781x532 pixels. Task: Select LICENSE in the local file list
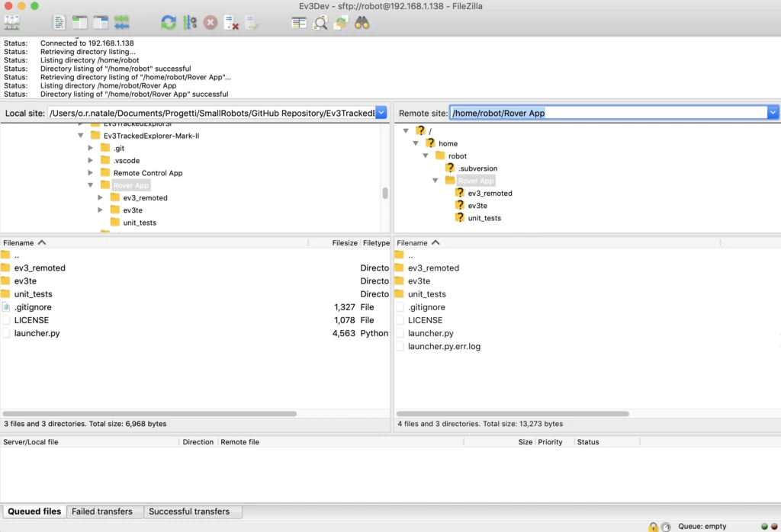pyautogui.click(x=194, y=320)
